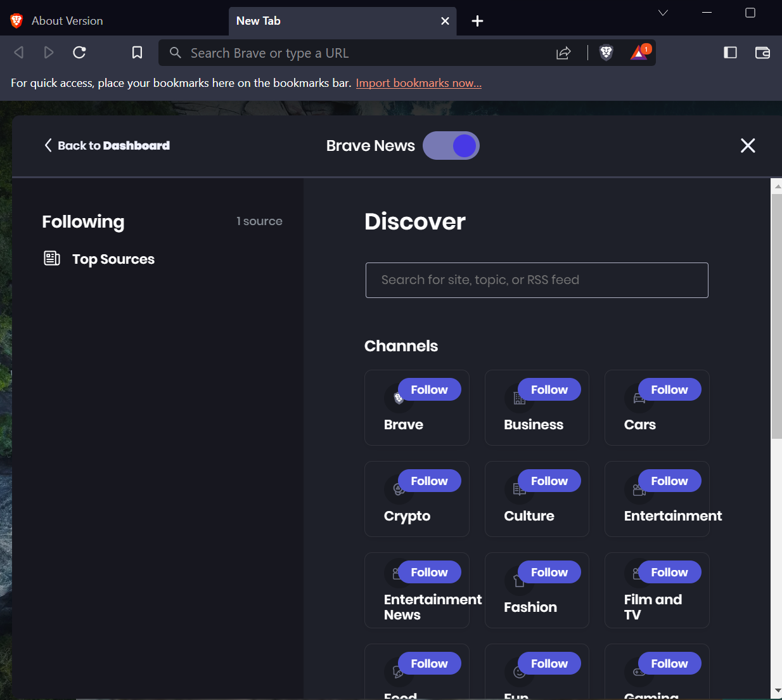
Task: Reload the current page
Action: [79, 53]
